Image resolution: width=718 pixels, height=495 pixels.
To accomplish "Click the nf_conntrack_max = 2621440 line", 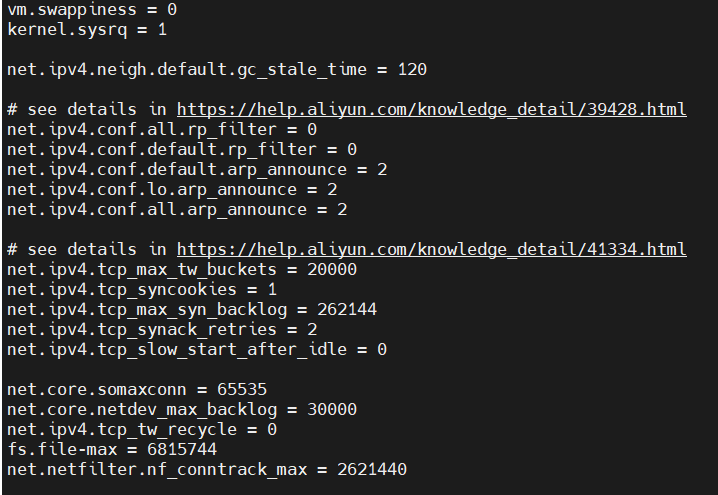I will point(207,470).
